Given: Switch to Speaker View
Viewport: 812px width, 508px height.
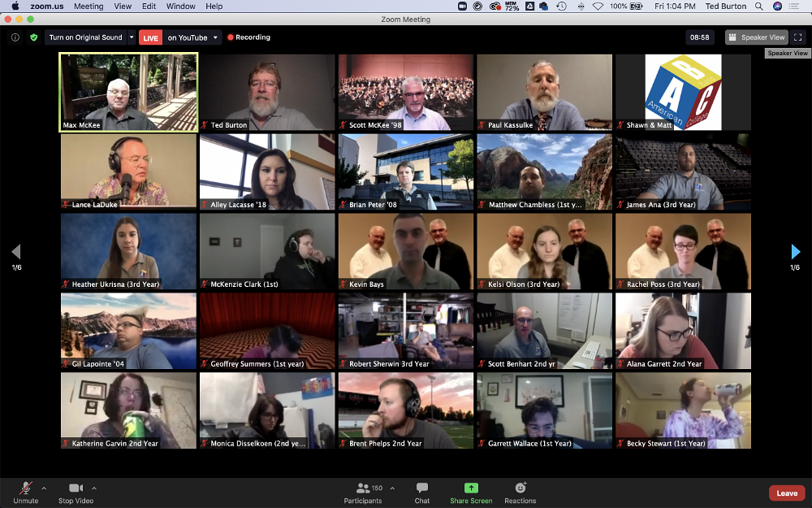Looking at the screenshot, I should (x=757, y=37).
